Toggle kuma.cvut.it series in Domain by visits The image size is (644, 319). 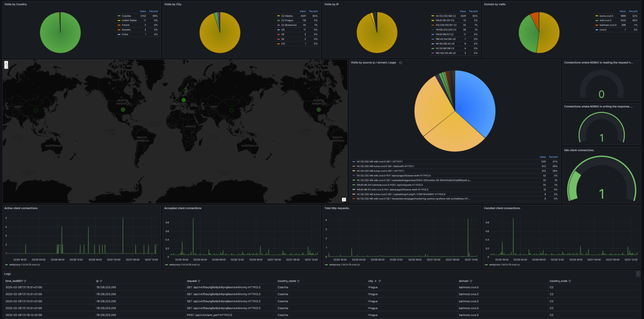[x=606, y=16]
